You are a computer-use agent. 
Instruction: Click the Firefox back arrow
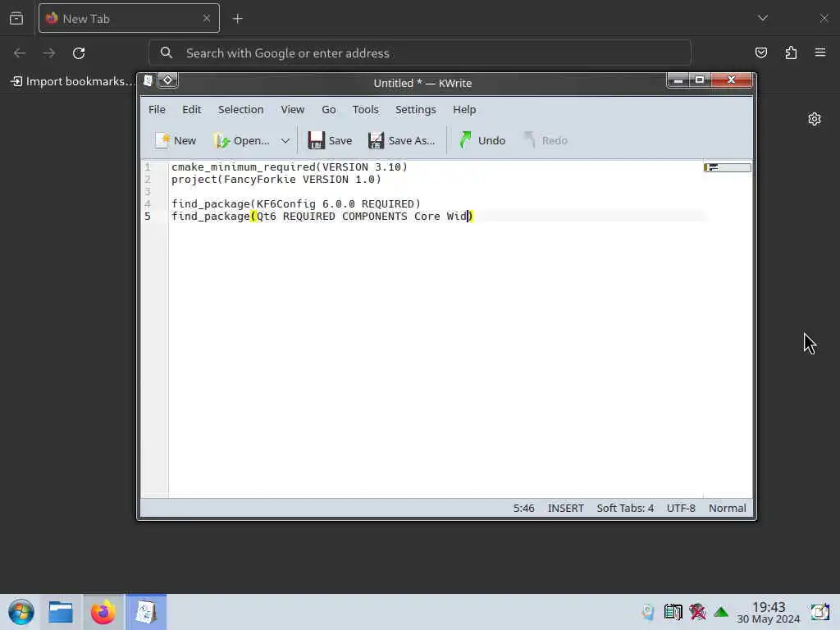pos(20,53)
